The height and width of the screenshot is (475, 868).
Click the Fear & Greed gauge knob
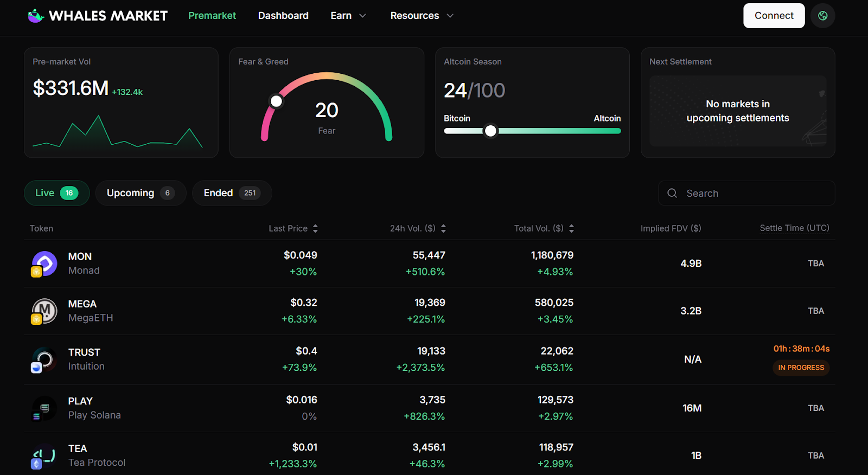coord(276,101)
